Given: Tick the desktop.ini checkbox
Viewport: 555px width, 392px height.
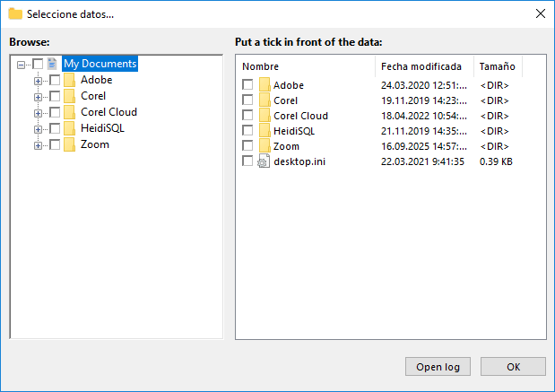Looking at the screenshot, I should (247, 161).
